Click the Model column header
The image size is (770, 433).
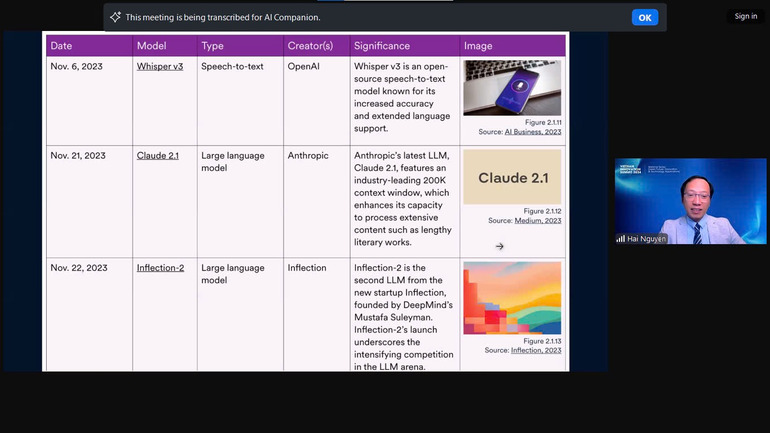(151, 46)
